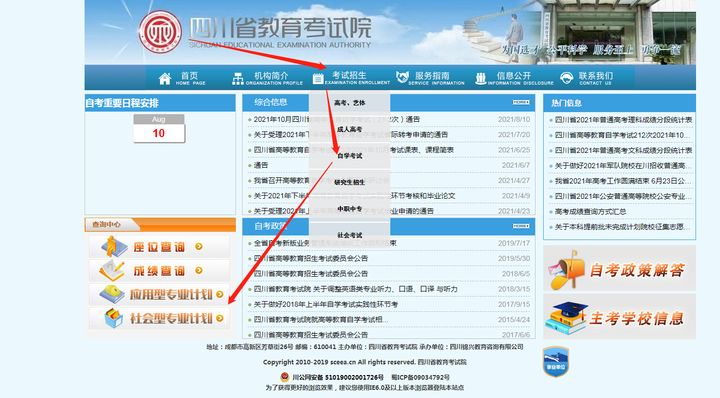Select 研究生招生 in the dropdown

(x=349, y=182)
